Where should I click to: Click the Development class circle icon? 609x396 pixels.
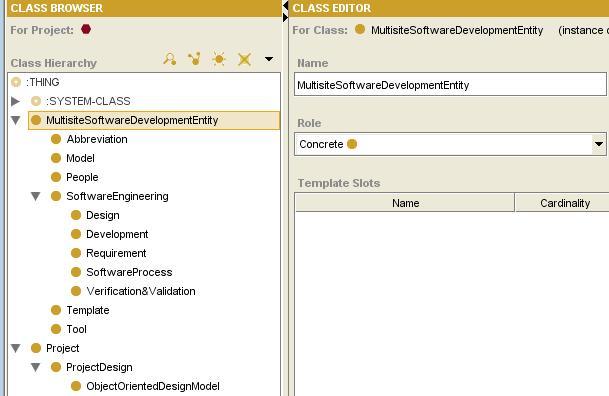(76, 234)
